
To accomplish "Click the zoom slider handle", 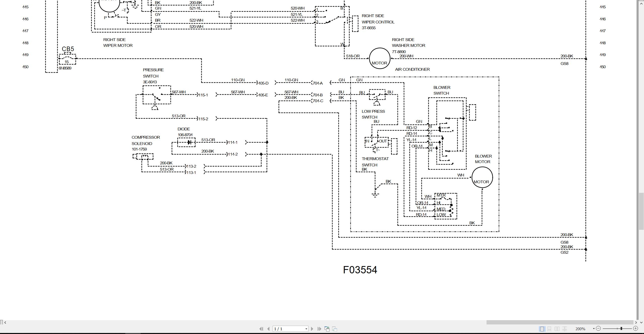I will pyautogui.click(x=621, y=328).
